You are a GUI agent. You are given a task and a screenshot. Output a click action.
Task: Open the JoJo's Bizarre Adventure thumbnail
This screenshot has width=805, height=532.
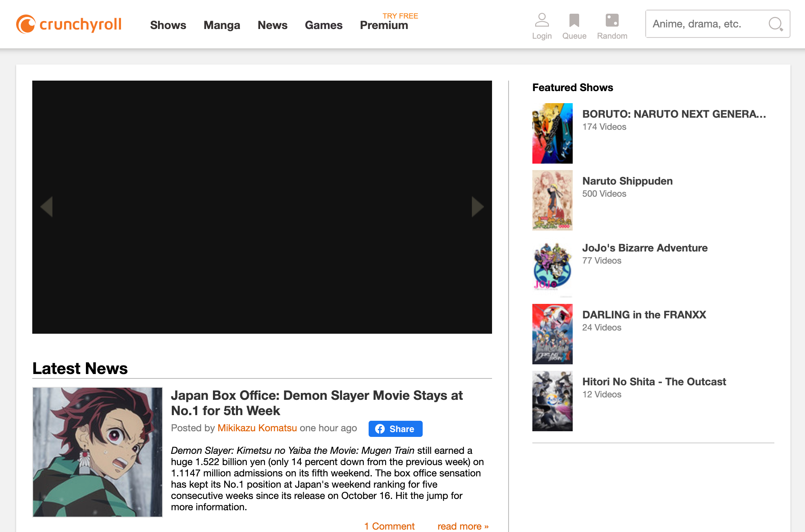coord(553,267)
